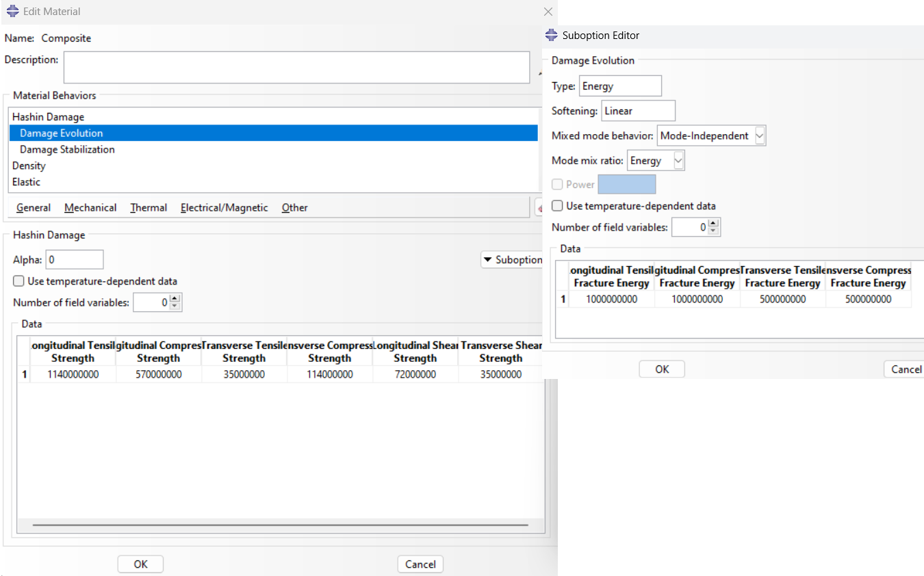
Task: Click row 1 header in fracture energy table
Action: pos(563,299)
